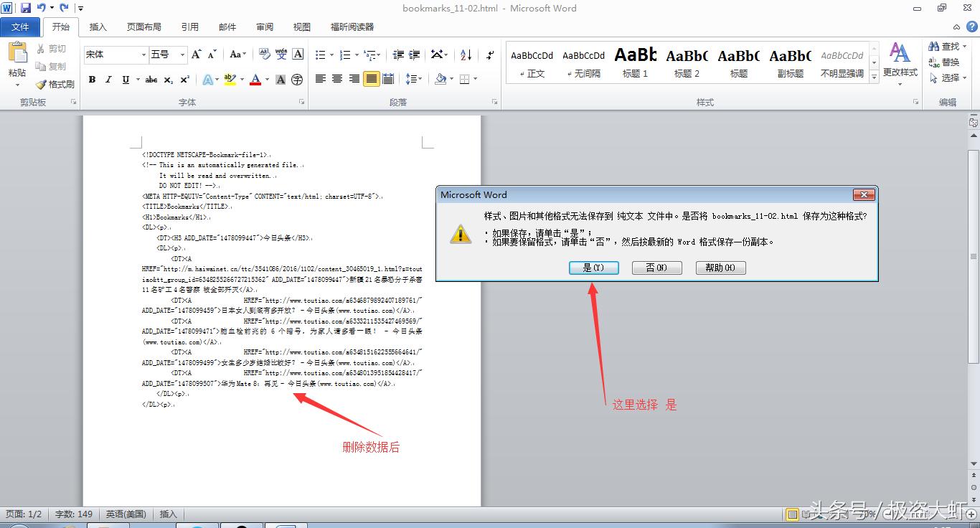Shrink the font size with the smaller A icon
This screenshot has width=980, height=528.
point(212,55)
